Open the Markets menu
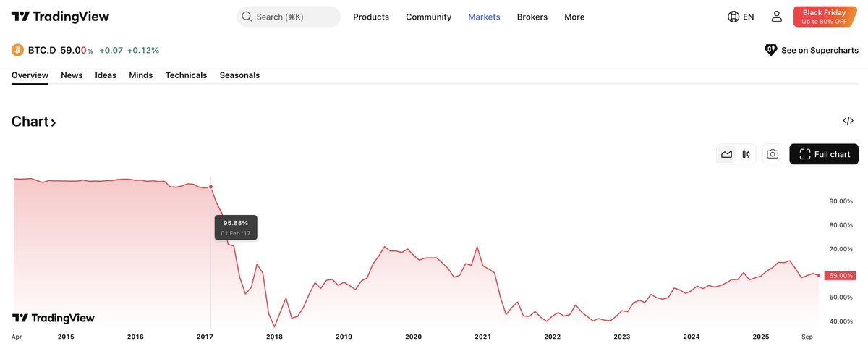The image size is (868, 354). 484,17
